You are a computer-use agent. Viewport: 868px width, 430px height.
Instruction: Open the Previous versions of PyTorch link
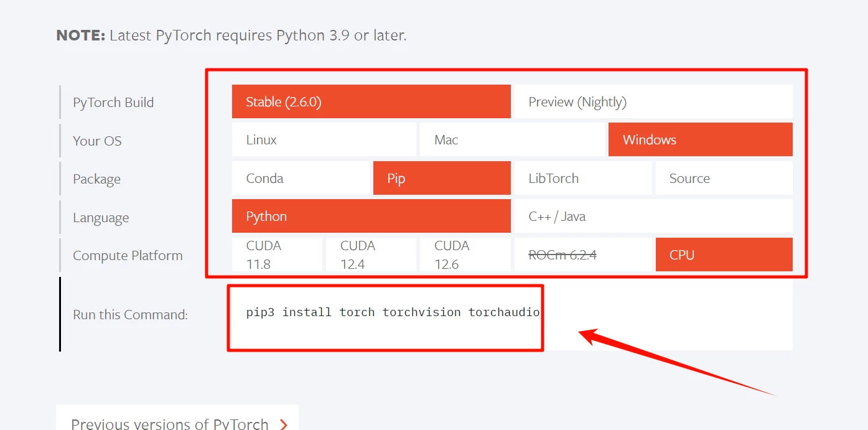(170, 424)
